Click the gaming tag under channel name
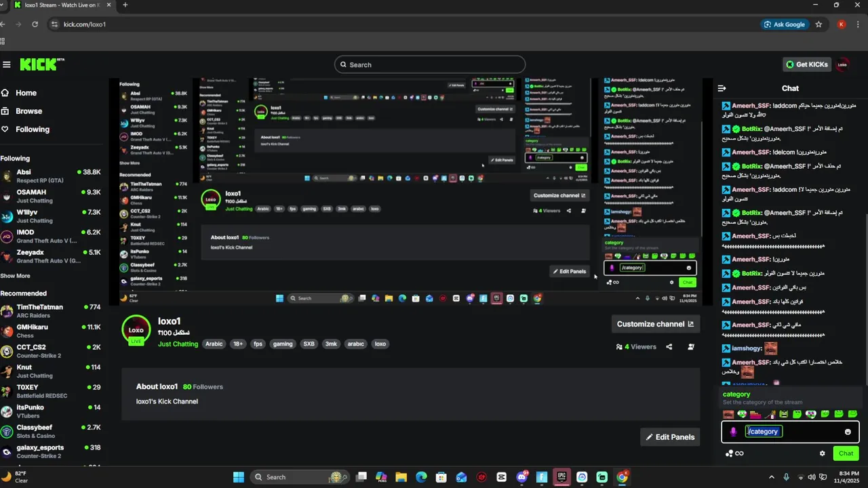The image size is (868, 488). 283,344
